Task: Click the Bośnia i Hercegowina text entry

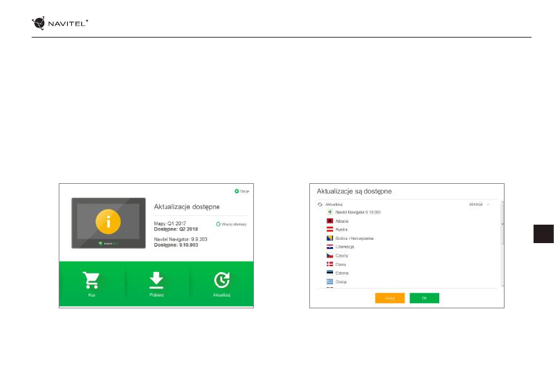Action: coord(354,238)
